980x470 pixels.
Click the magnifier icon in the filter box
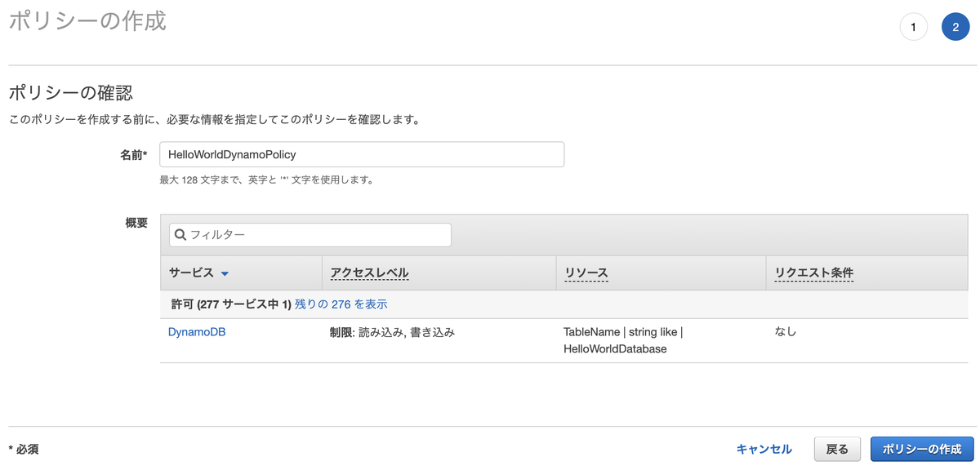click(180, 234)
